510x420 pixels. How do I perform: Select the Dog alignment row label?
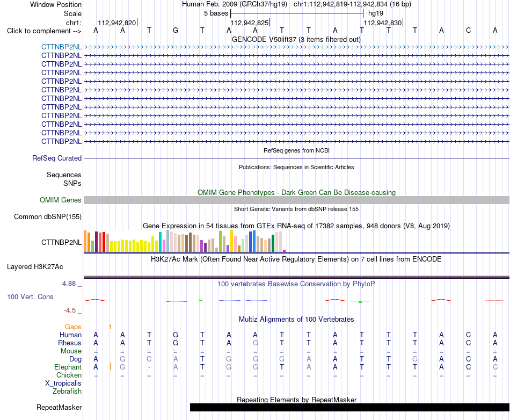click(x=75, y=359)
